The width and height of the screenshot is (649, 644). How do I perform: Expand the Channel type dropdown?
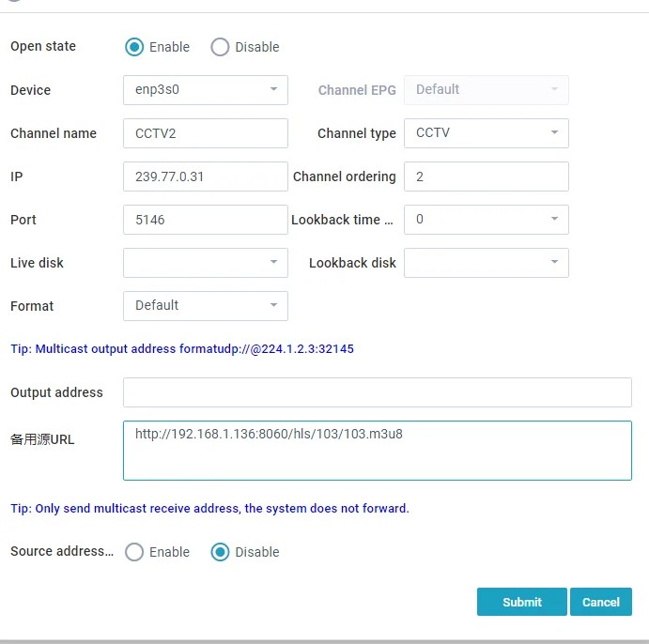point(486,133)
